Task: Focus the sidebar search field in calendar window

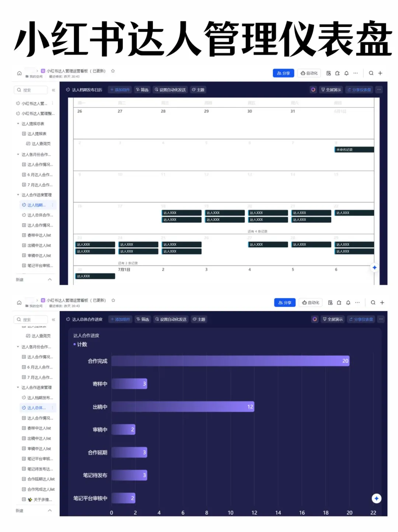Action: tap(31, 90)
